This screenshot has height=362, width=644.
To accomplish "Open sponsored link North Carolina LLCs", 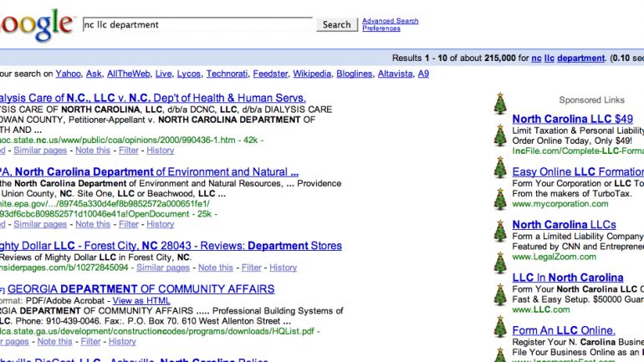I will [564, 225].
